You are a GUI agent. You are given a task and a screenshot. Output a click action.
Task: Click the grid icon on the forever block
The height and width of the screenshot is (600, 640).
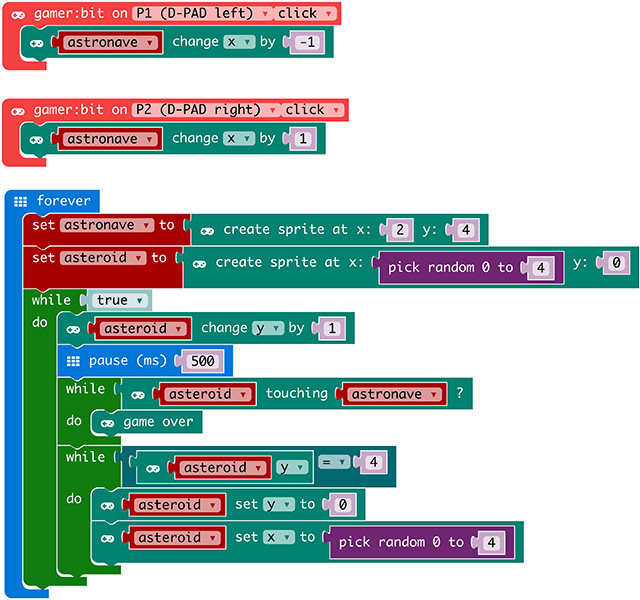[20, 201]
